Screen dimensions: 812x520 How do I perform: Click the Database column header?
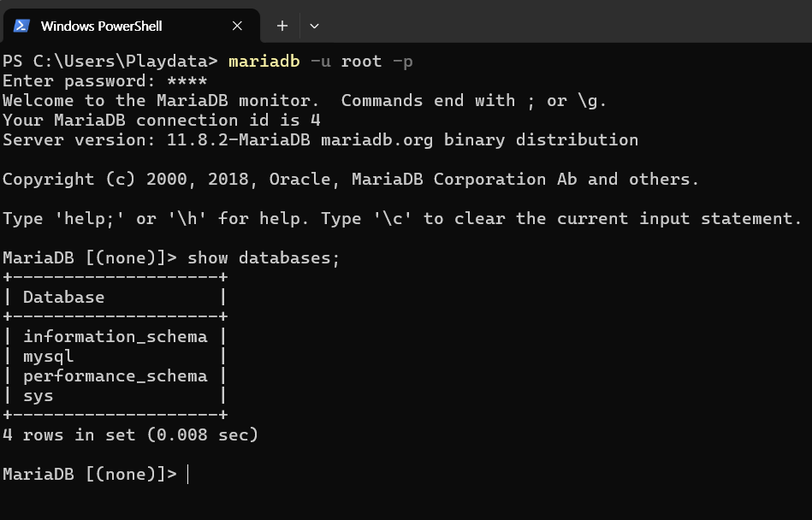point(63,297)
